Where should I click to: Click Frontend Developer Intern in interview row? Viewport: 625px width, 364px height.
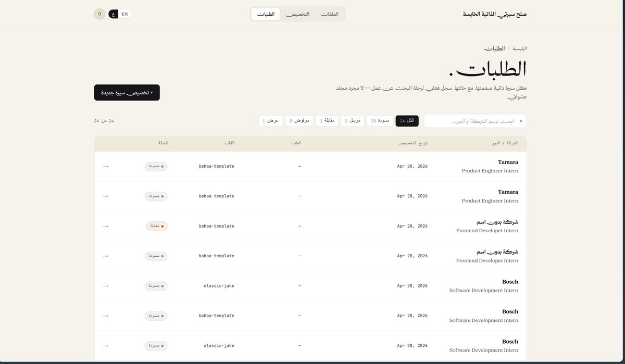[x=487, y=231]
